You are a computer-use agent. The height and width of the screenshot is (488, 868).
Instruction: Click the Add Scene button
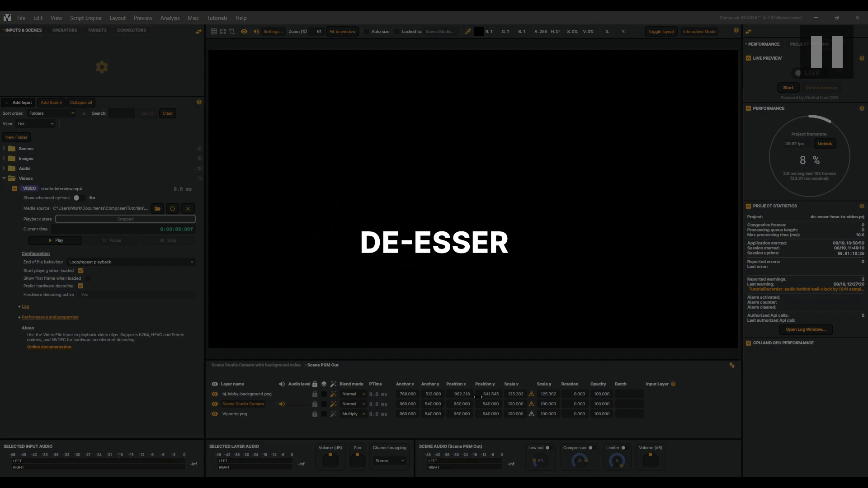click(x=51, y=103)
